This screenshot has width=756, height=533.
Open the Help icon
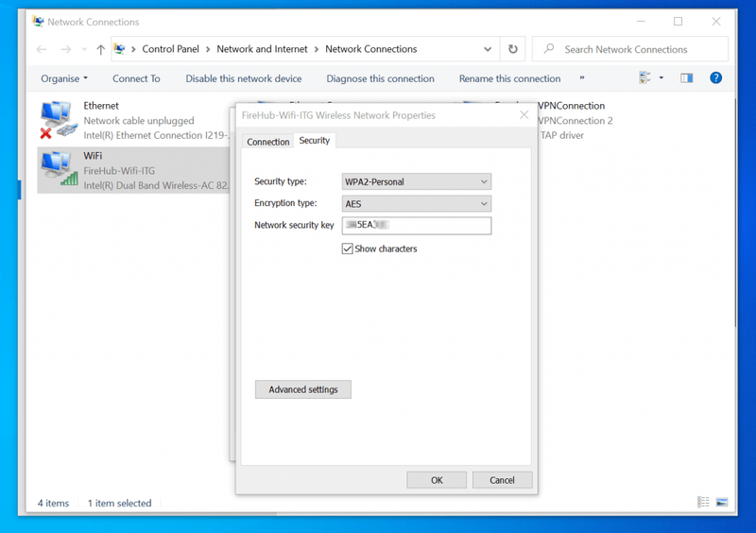(716, 77)
